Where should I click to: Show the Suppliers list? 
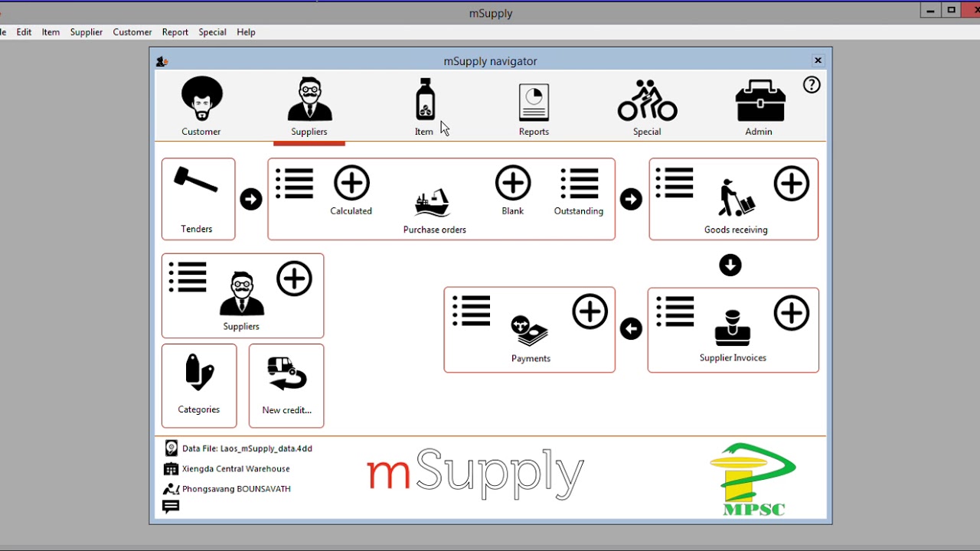(x=188, y=277)
